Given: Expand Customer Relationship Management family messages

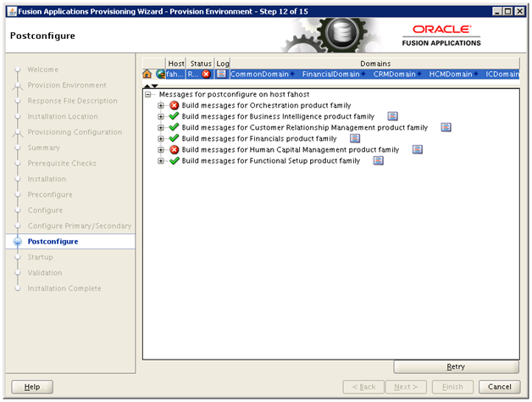Looking at the screenshot, I should tap(161, 127).
